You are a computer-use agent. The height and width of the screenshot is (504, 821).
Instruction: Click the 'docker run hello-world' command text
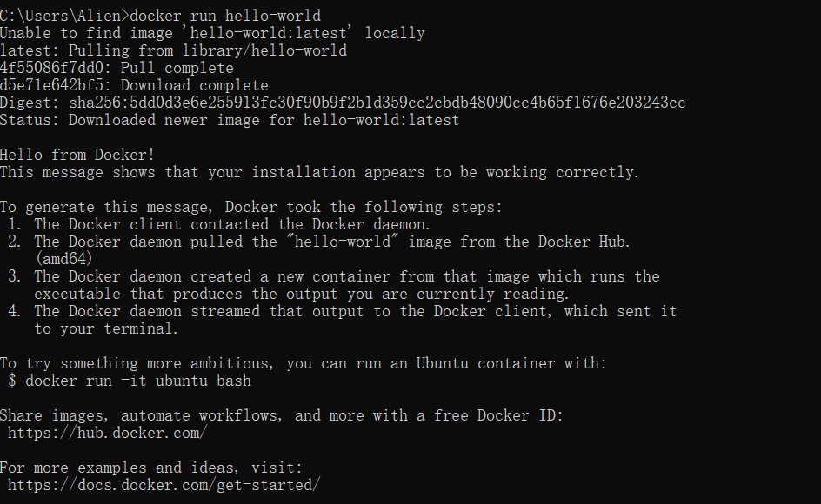(x=225, y=17)
